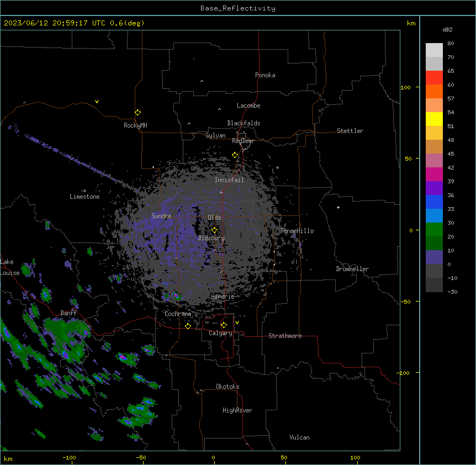Click the Ponoka city label

[x=265, y=75]
